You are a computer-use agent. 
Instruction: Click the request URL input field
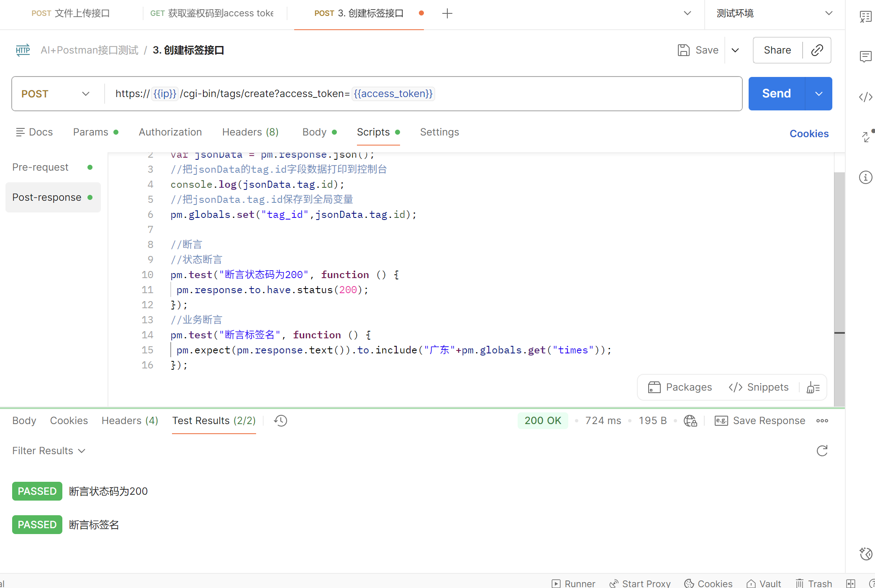(x=423, y=94)
